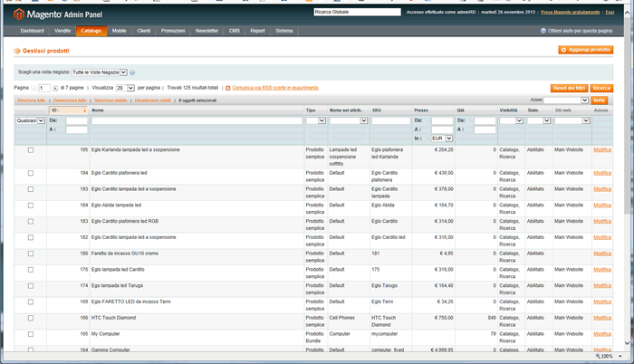Click the Gestisci prodotti box icon
The height and width of the screenshot is (364, 634).
click(x=17, y=51)
